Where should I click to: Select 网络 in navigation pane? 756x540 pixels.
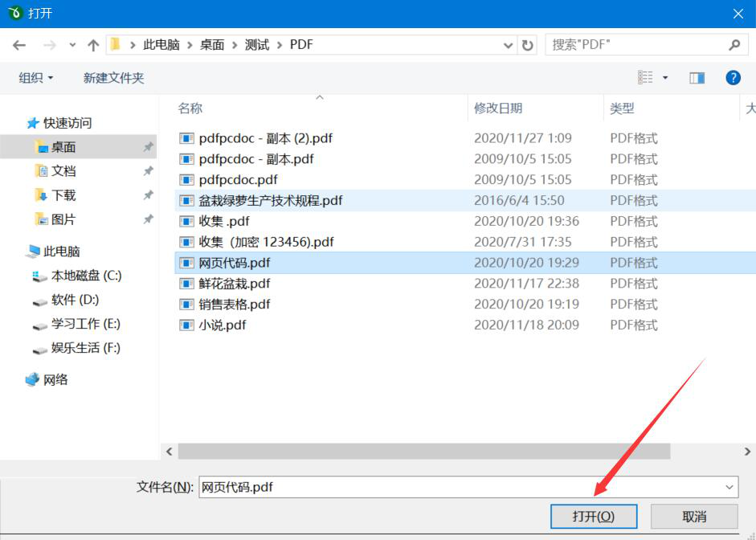[55, 380]
